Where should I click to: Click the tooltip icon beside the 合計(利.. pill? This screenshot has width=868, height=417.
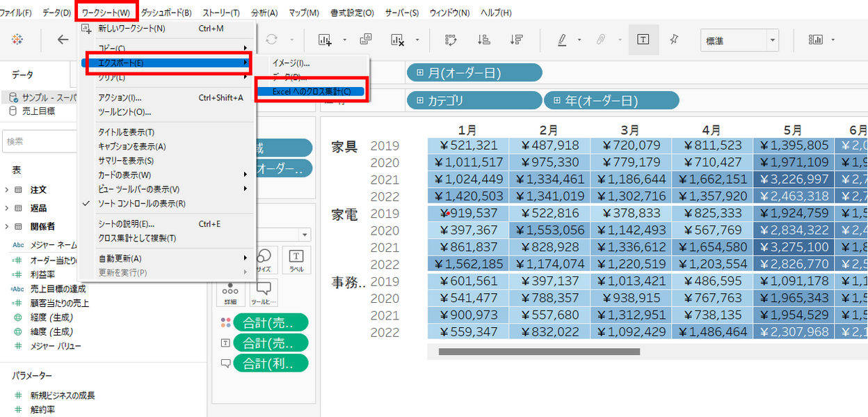(x=225, y=363)
